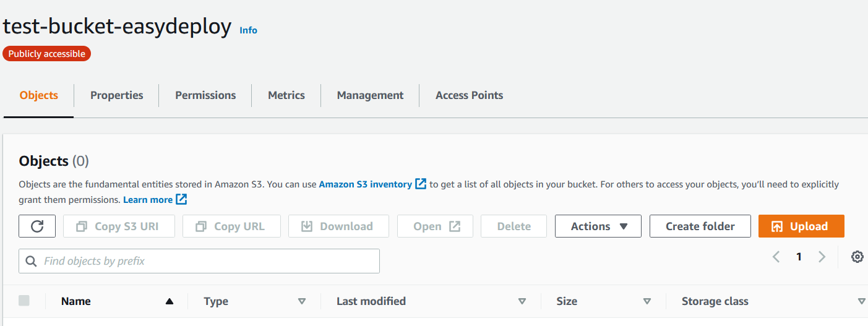868x326 pixels.
Task: Open the Access Points tab
Action: (469, 95)
